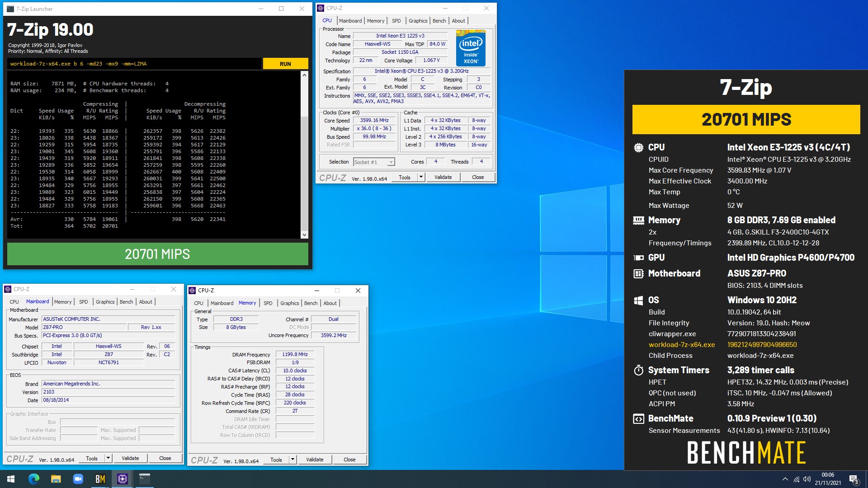The image size is (868, 488).
Task: Click Close in top CPU-Z window
Action: [x=478, y=177]
